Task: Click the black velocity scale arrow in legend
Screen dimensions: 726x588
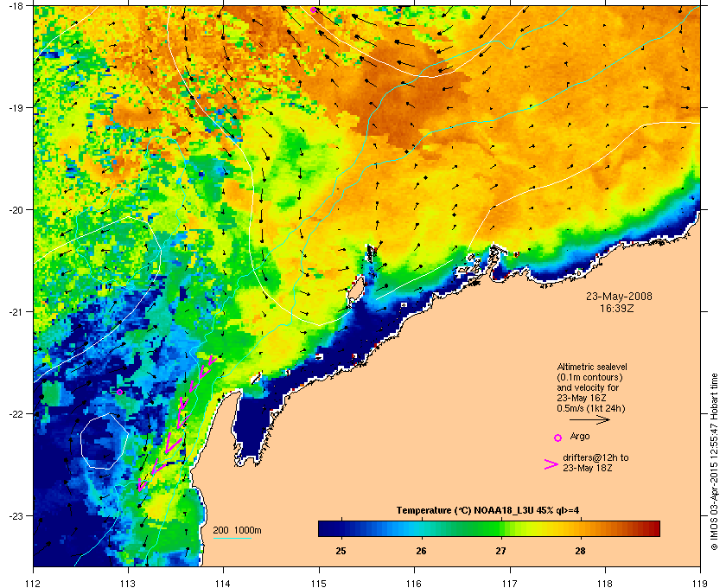Action: pyautogui.click(x=589, y=420)
